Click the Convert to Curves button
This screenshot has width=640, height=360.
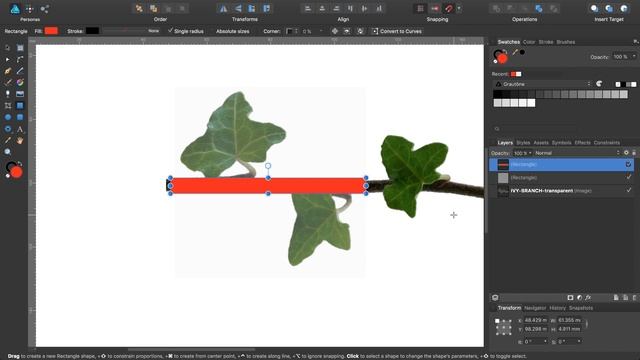tap(396, 31)
